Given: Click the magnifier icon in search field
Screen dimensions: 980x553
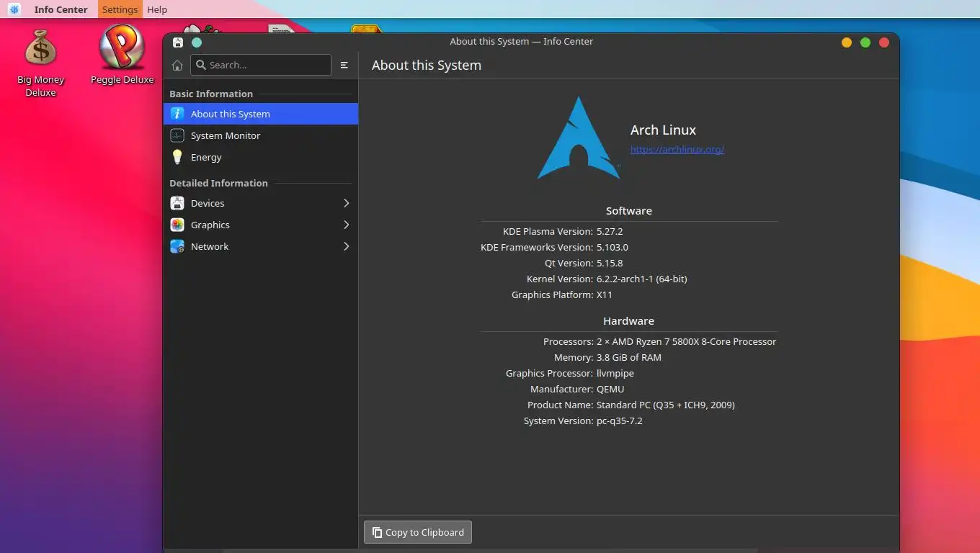Looking at the screenshot, I should [x=201, y=65].
